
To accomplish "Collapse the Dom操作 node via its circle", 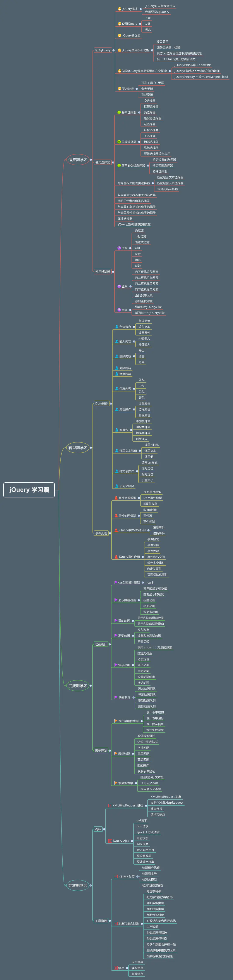I will (x=111, y=404).
